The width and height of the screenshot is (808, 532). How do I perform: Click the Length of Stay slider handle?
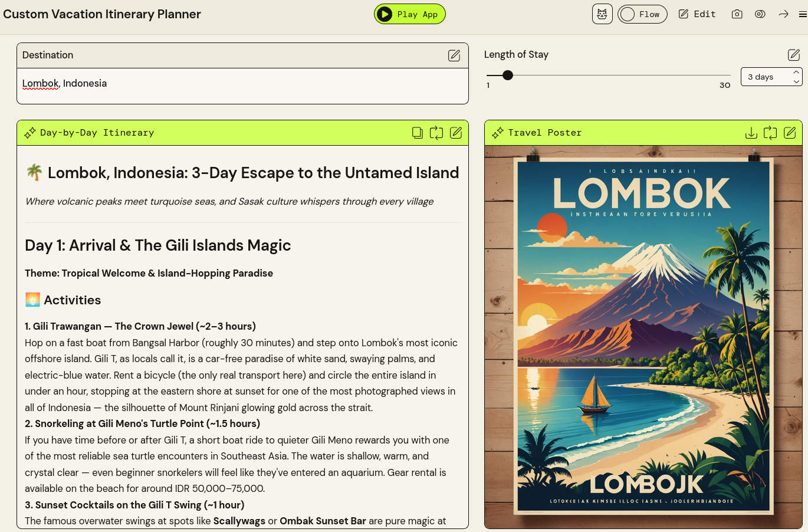(508, 75)
